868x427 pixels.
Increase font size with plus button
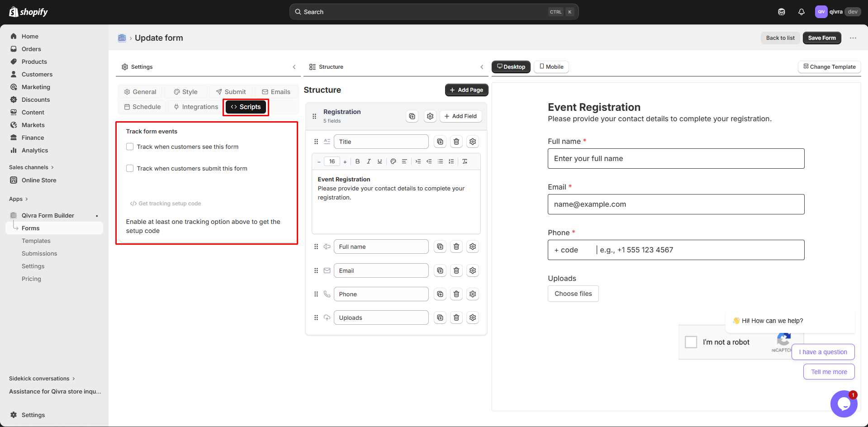(345, 162)
